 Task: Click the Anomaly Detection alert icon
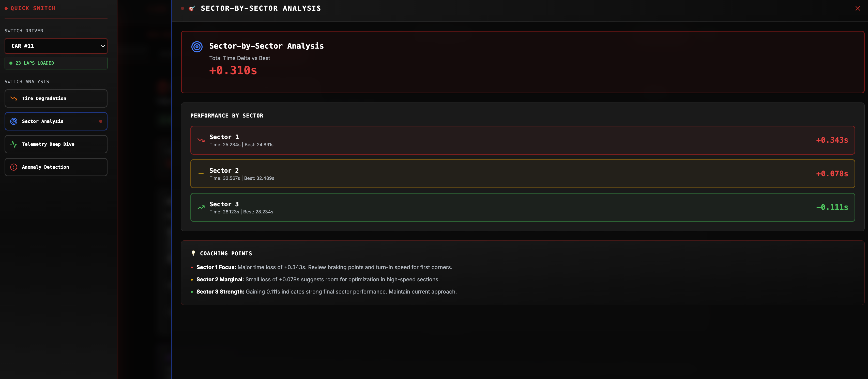point(14,167)
